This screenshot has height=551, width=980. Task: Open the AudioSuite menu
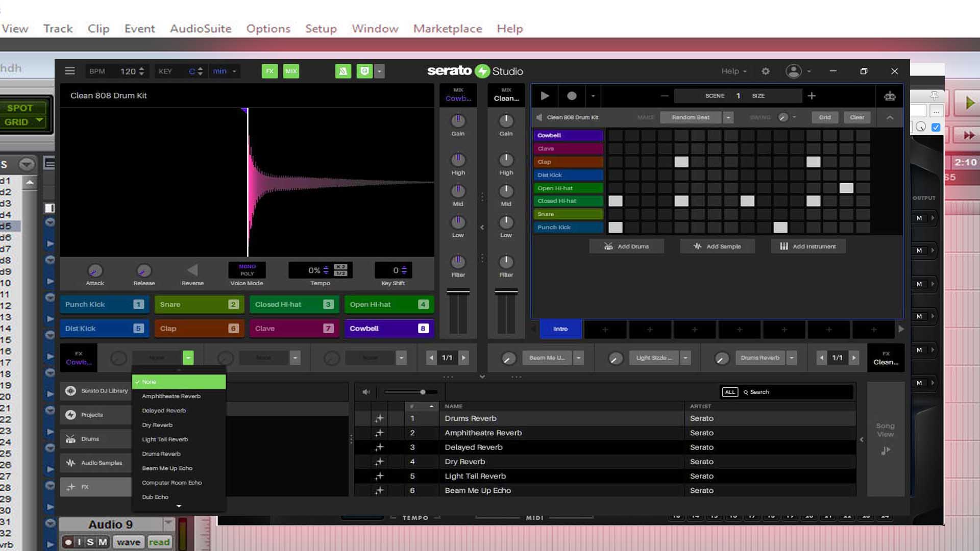tap(201, 29)
